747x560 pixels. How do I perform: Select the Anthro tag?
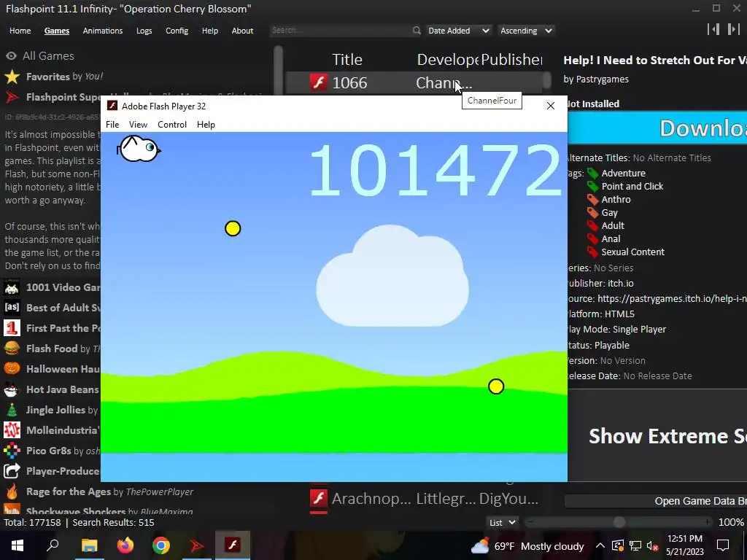click(x=616, y=200)
